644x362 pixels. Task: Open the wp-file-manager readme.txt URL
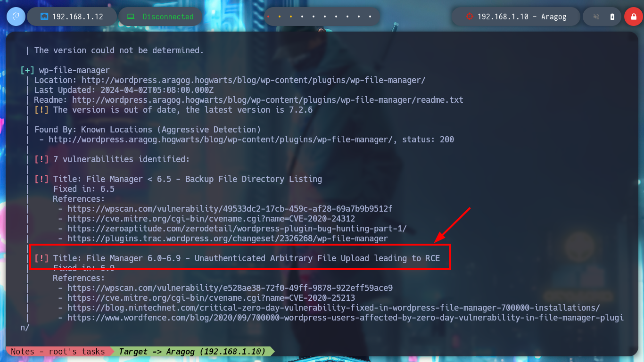[268, 100]
